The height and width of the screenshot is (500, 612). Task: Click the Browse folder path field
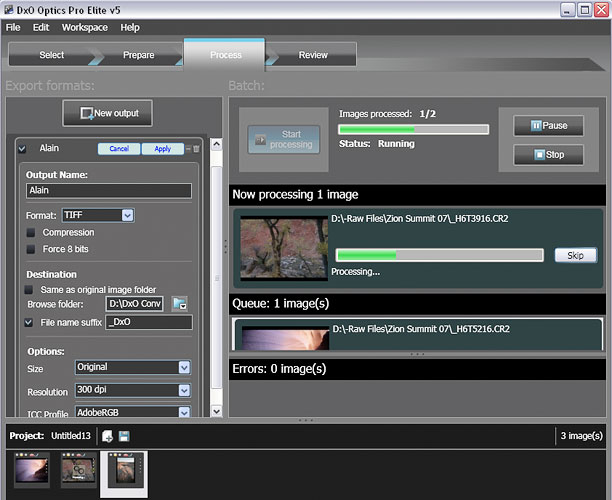pos(135,304)
